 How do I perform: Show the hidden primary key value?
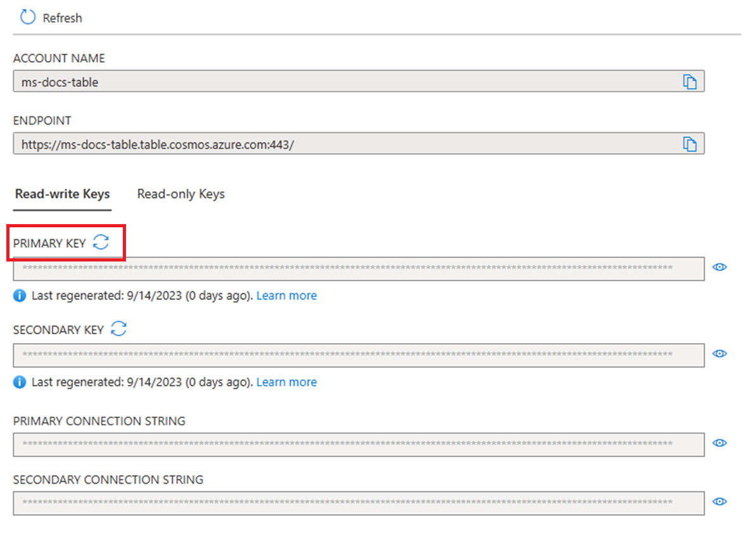tap(719, 267)
